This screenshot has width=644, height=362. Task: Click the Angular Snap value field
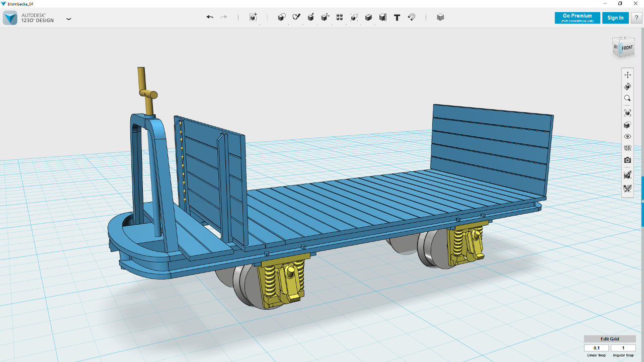pos(623,348)
